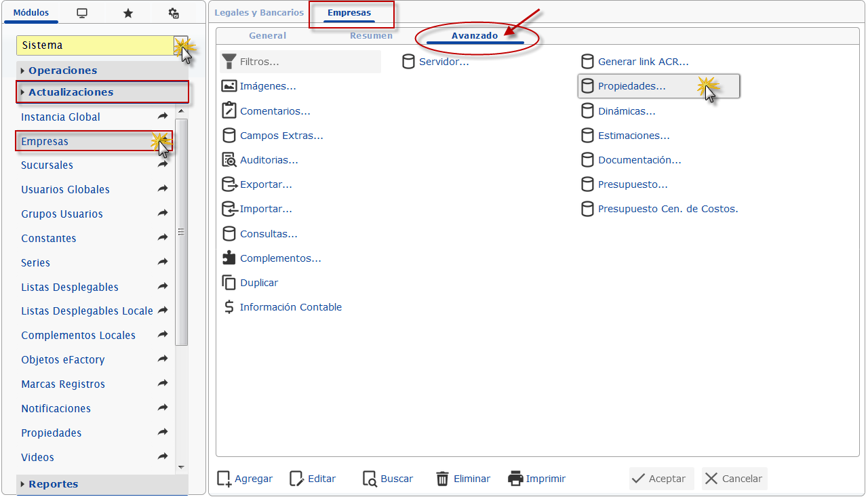Open the Sistema module dropdown
The width and height of the screenshot is (868, 497).
pyautogui.click(x=181, y=45)
